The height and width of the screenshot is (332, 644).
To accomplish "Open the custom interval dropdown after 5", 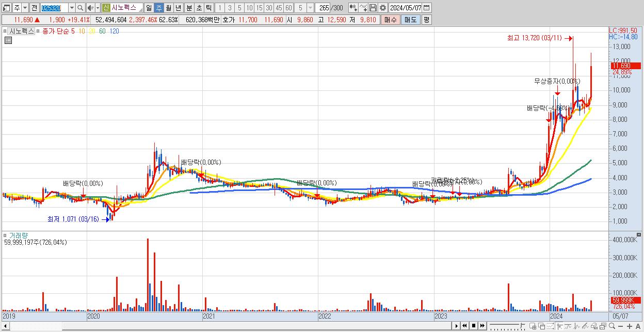I will (310, 8).
